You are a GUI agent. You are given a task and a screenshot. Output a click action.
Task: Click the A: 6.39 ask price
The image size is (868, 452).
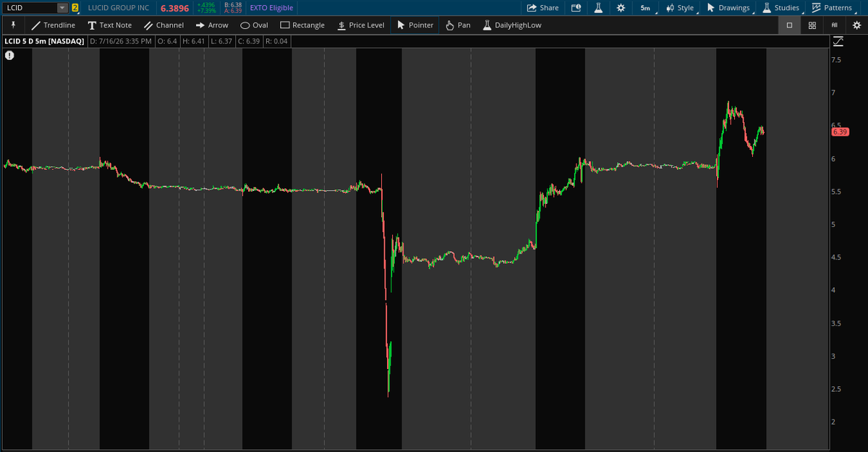click(233, 11)
